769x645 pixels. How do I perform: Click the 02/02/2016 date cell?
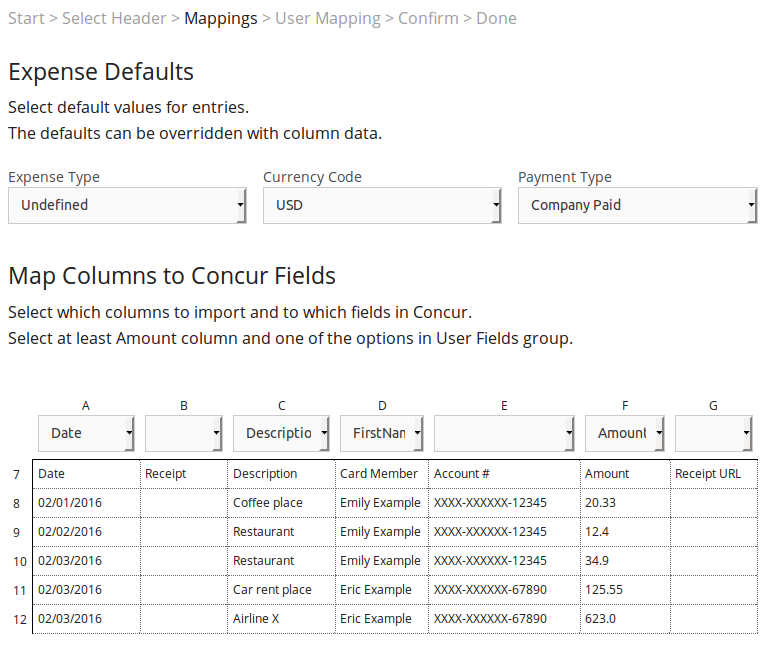pos(86,532)
